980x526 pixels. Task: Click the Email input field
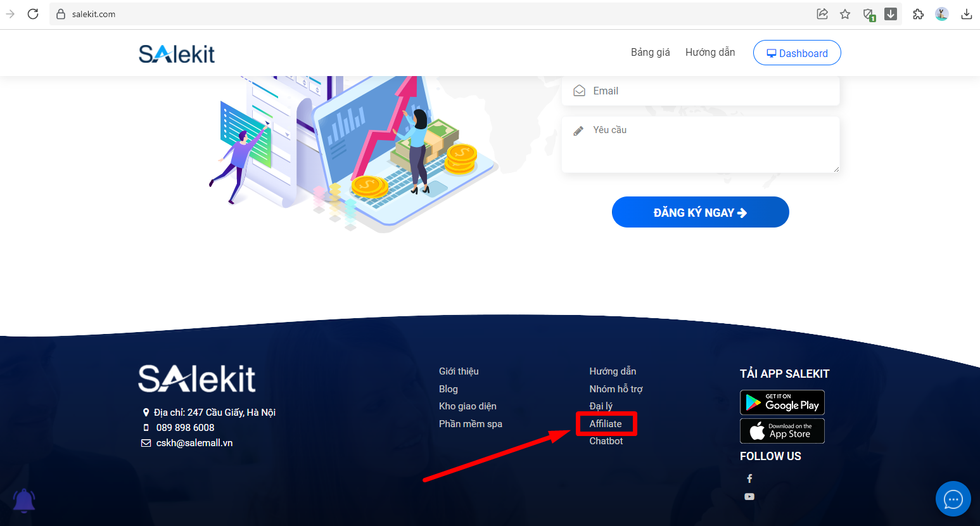(x=701, y=91)
